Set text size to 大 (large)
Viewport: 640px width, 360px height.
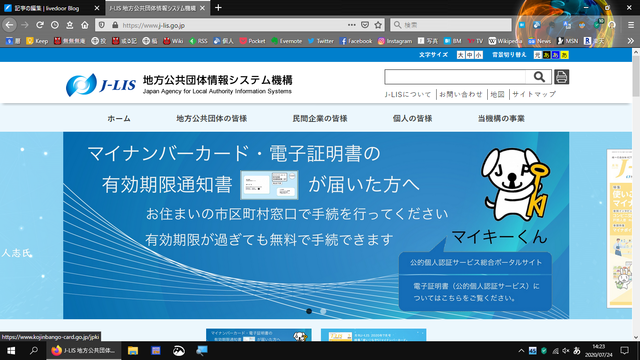[460, 55]
